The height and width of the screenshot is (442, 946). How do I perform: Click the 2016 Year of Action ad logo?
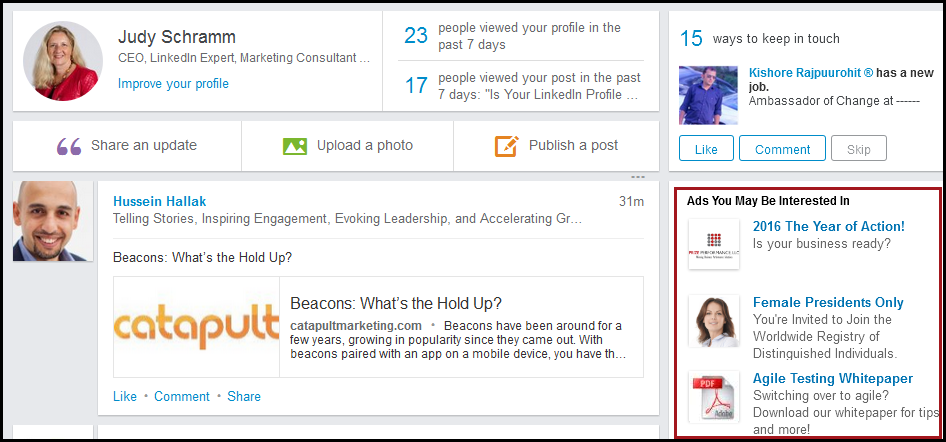714,244
